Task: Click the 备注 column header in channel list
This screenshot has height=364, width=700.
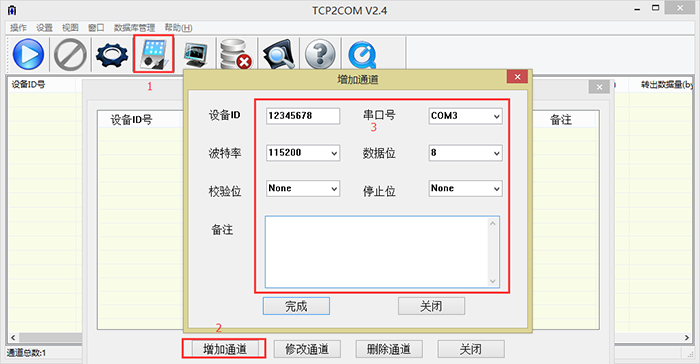Action: [x=561, y=120]
